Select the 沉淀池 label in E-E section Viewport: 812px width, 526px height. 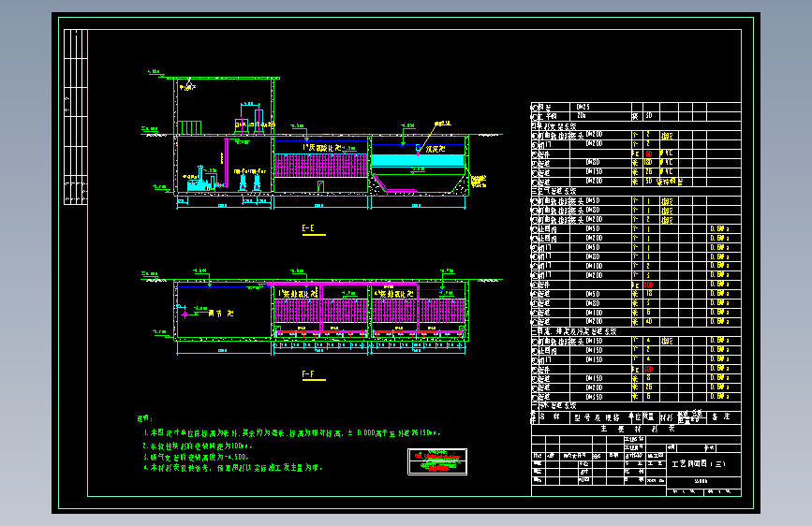tap(436, 149)
